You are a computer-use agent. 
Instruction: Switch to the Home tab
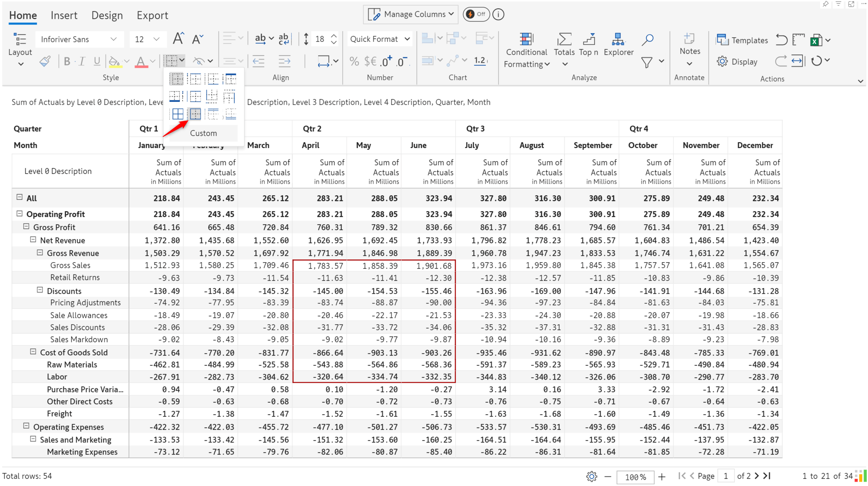pos(23,16)
